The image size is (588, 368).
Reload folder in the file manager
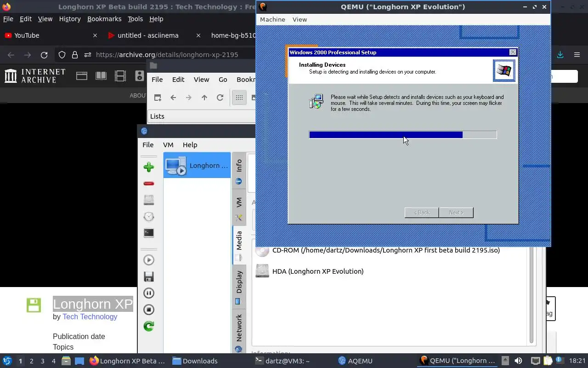tap(220, 98)
